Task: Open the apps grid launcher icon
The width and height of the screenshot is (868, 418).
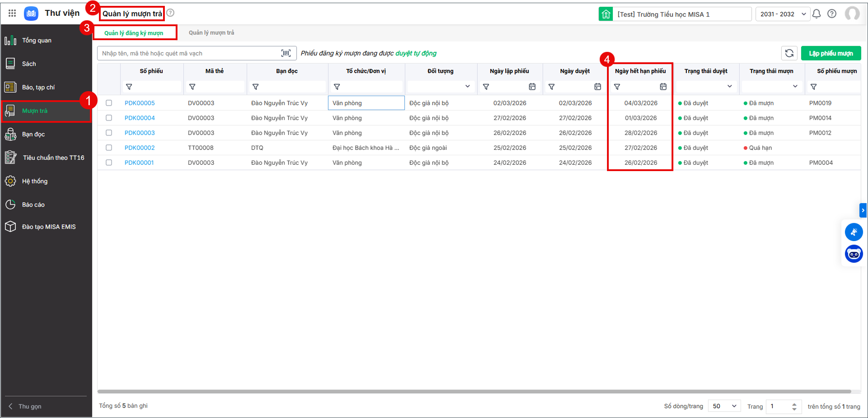Action: 12,13
